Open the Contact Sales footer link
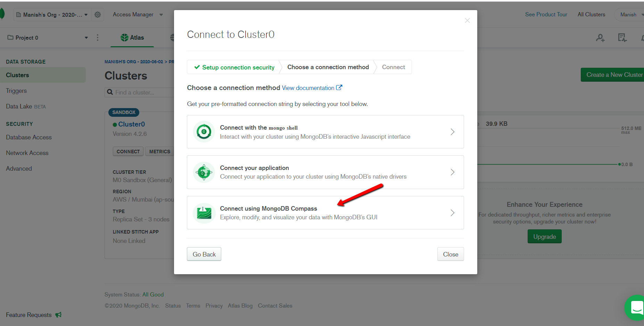The width and height of the screenshot is (644, 326). [x=275, y=306]
